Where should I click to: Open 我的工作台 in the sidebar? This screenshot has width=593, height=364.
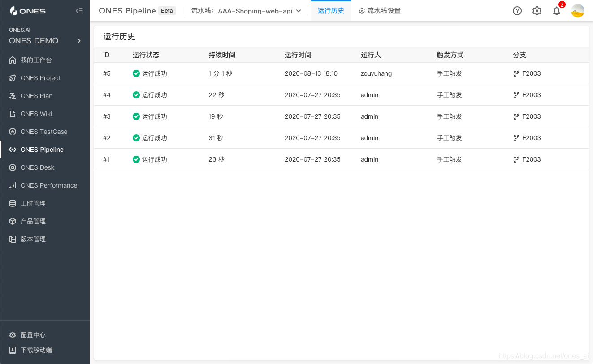[45, 60]
